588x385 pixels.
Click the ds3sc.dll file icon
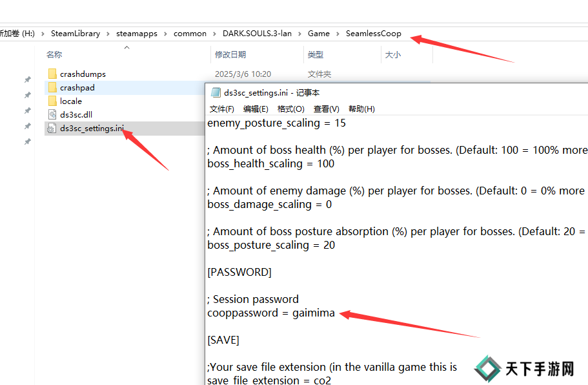pos(52,115)
